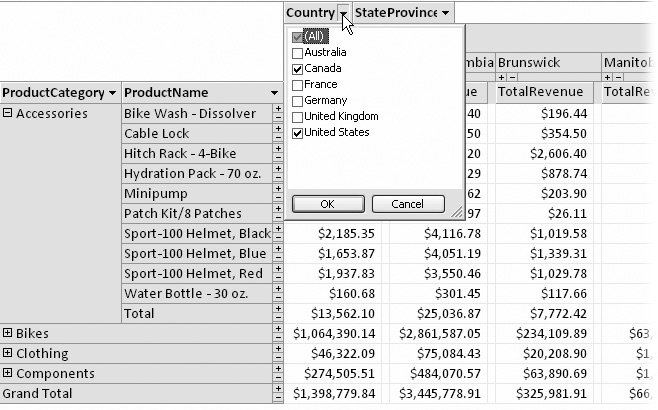Show details plus icon for Cable Lock
This screenshot has width=658, height=410.
tap(278, 129)
